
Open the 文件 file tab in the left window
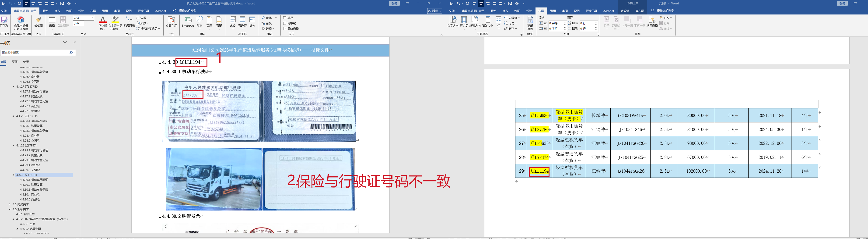[x=4, y=11]
